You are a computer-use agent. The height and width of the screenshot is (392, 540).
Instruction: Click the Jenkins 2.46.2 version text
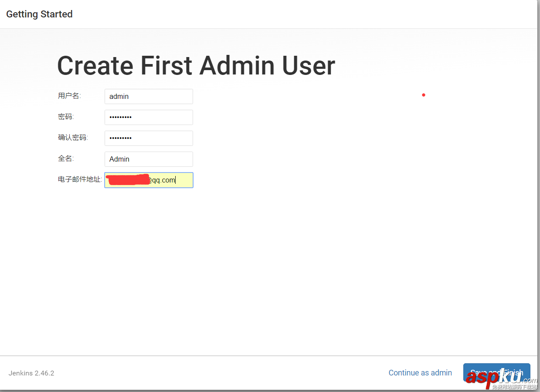coord(31,373)
